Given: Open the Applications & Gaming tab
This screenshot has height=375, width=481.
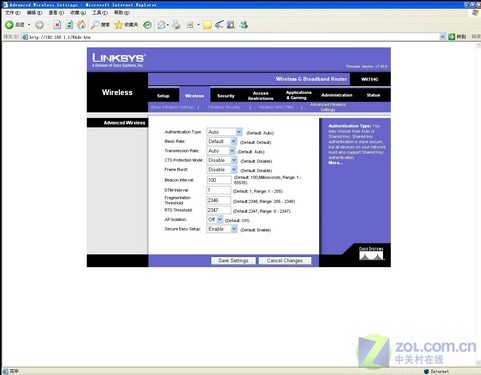Looking at the screenshot, I should pyautogui.click(x=298, y=95).
